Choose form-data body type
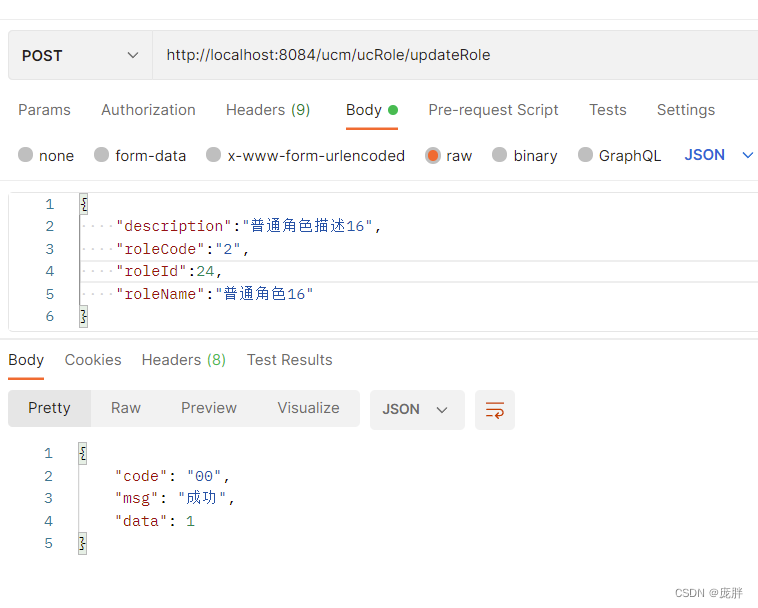758x608 pixels. pos(102,155)
